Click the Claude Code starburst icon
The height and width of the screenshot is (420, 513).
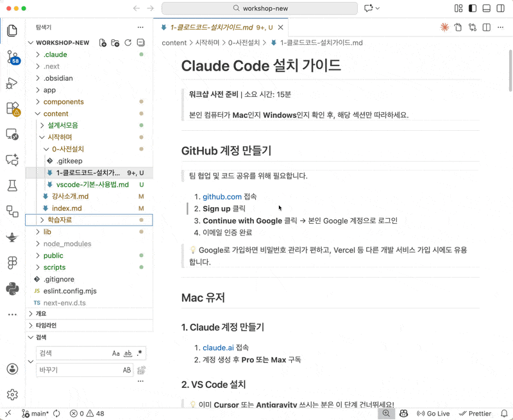click(x=444, y=28)
